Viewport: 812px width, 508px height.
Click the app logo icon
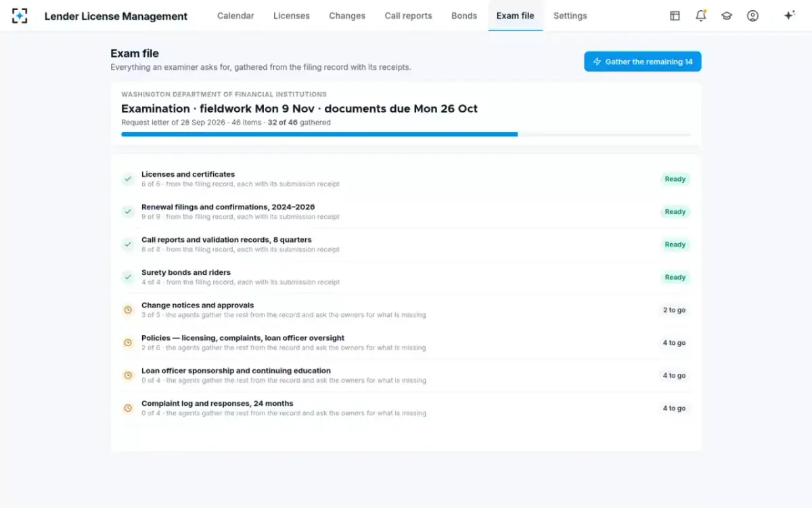20,16
